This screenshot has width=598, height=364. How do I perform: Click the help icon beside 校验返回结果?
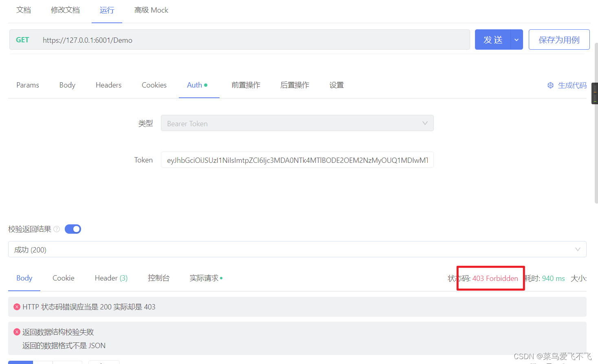(x=57, y=229)
